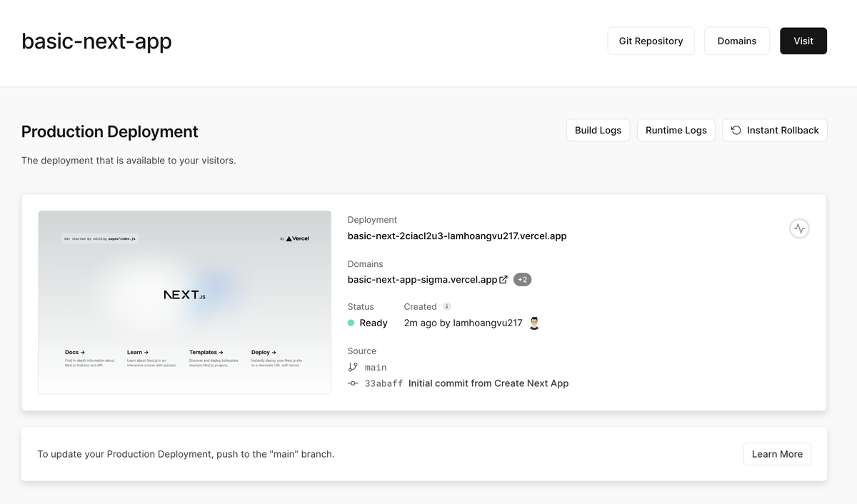857x504 pixels.
Task: Open Runtime Logs
Action: point(676,130)
